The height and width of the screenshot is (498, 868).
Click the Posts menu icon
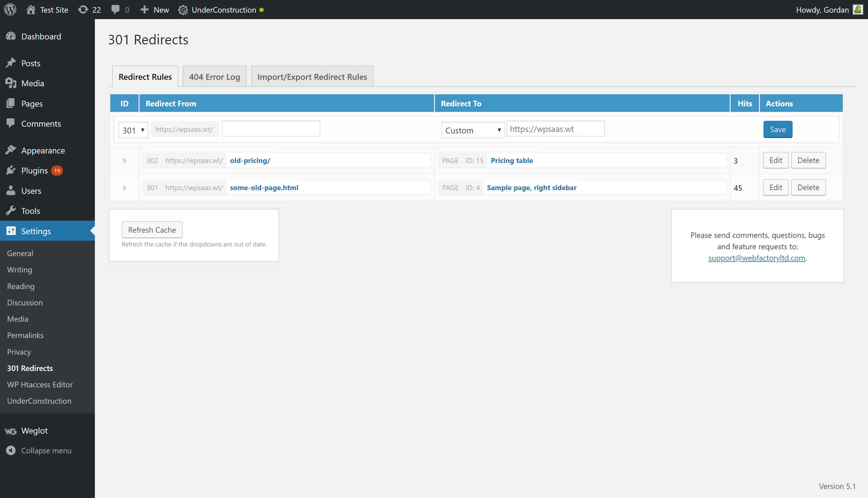point(12,63)
